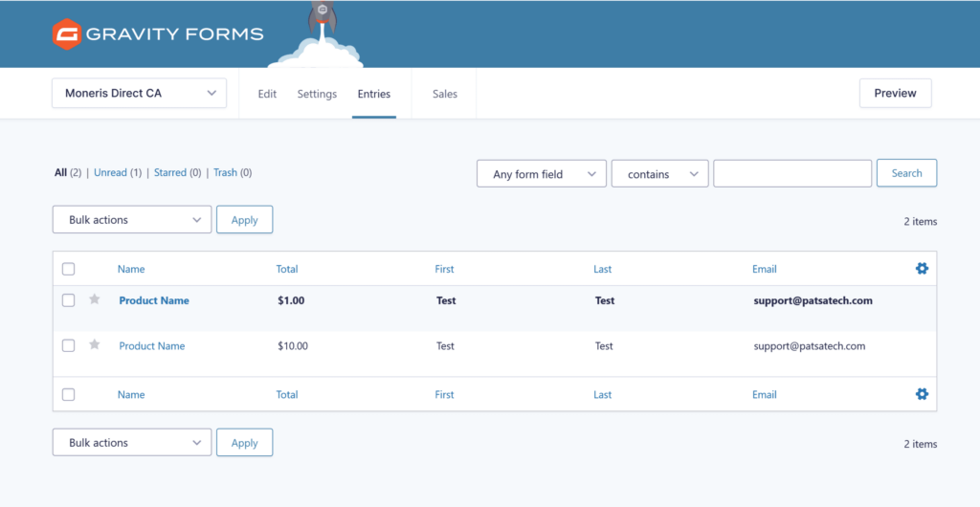Click the top Apply button
The image size is (980, 507).
coord(244,220)
